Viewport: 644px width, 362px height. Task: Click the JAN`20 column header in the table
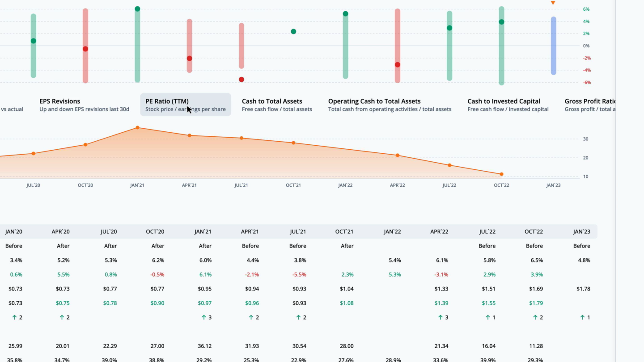(x=14, y=232)
